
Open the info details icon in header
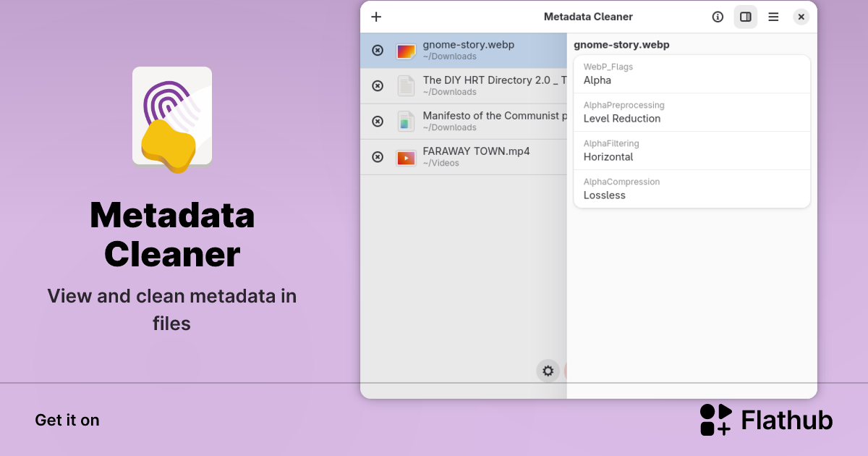[x=718, y=17]
